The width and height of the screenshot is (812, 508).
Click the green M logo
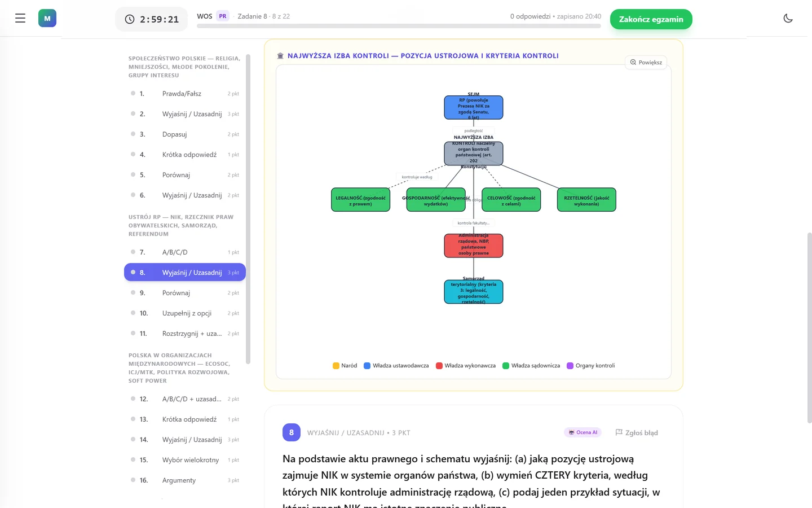pos(47,19)
